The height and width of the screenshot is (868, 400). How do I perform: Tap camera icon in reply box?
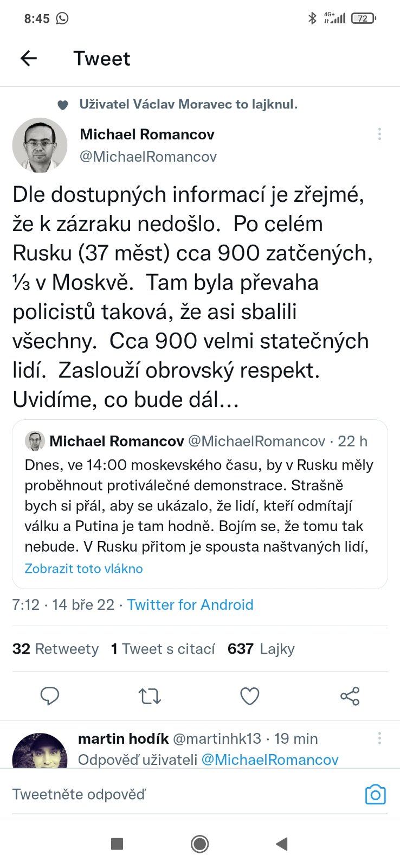(x=375, y=794)
